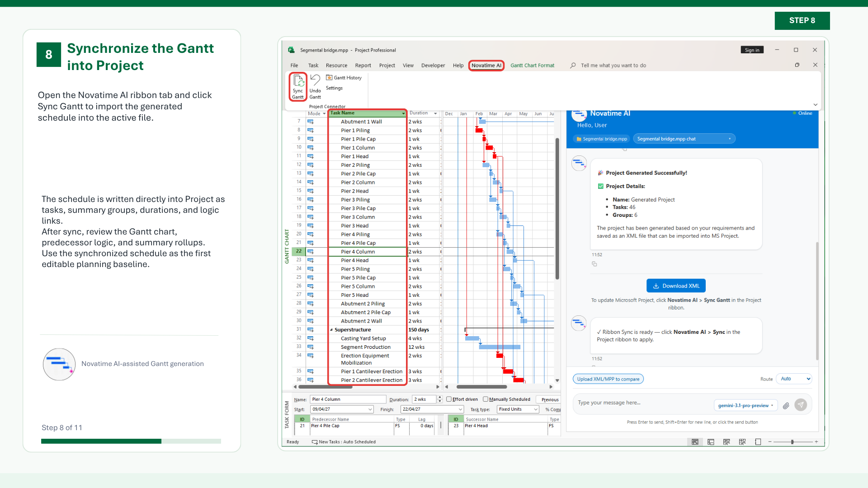Switch to Report view in status bar
This screenshot has height=488, width=868.
click(758, 442)
